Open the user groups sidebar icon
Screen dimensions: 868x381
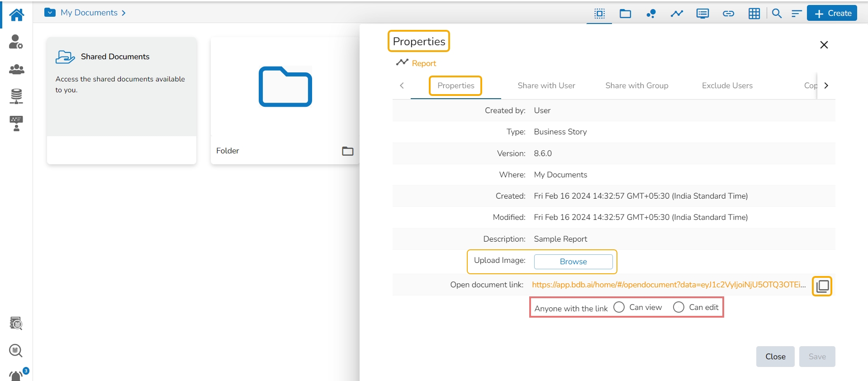(16, 69)
